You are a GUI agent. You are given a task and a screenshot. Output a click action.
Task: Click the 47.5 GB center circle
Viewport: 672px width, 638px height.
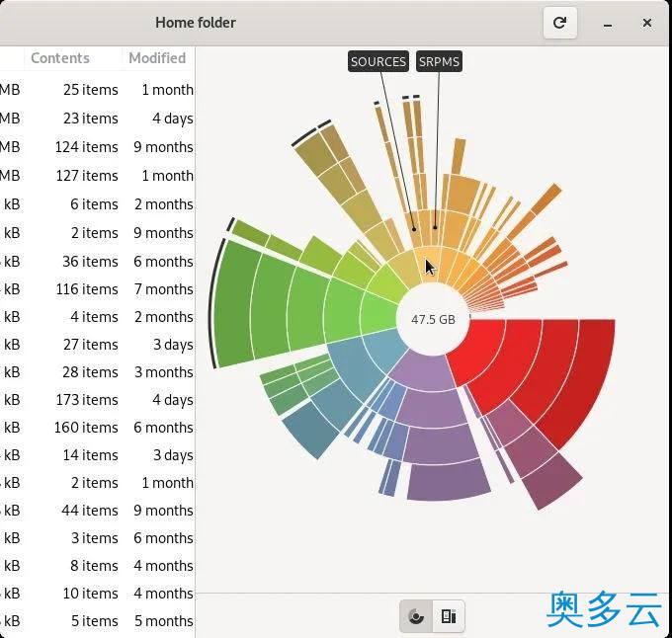(433, 320)
